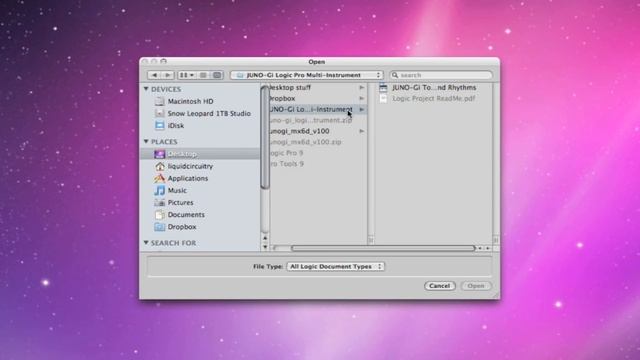Screen dimensions: 640x360
Task: Click the sidebar vertical scrollbar thumb
Action: point(265,138)
